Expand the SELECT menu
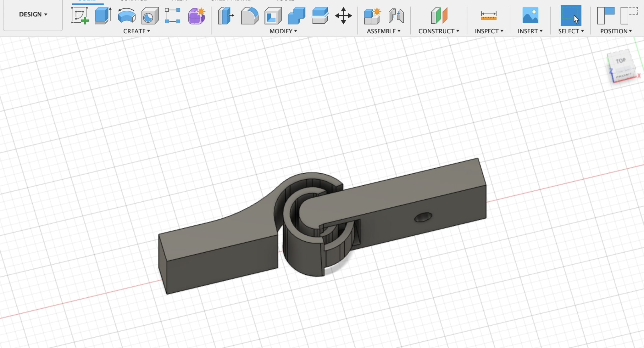644x348 pixels. tap(571, 31)
